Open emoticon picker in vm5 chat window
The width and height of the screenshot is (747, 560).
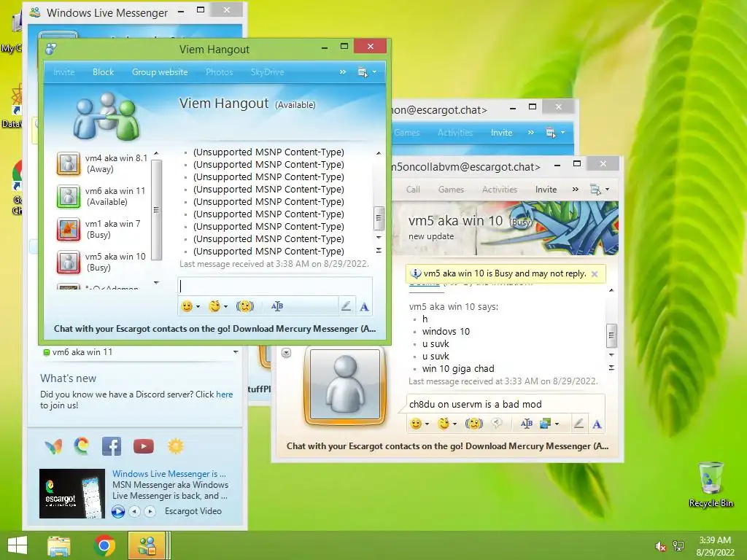click(416, 424)
